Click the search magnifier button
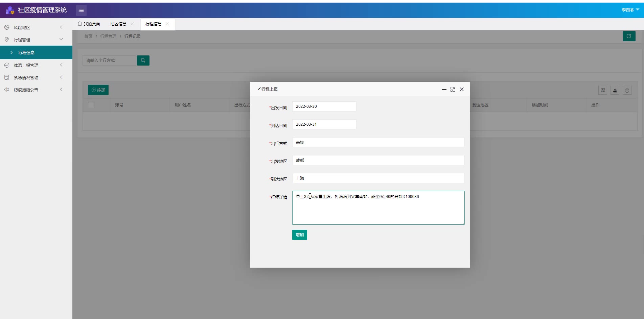This screenshot has height=319, width=644. 143,60
